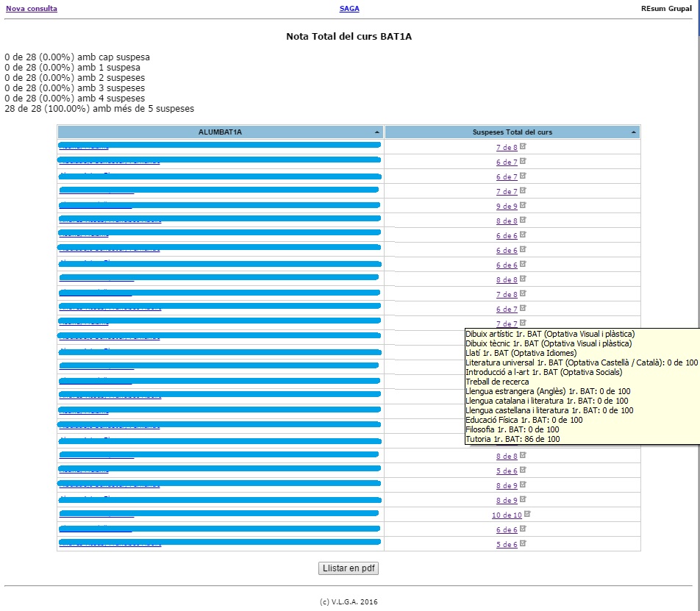Click the icon beside "8 de 8" just below the tooltip
The height and width of the screenshot is (611, 700).
click(523, 455)
